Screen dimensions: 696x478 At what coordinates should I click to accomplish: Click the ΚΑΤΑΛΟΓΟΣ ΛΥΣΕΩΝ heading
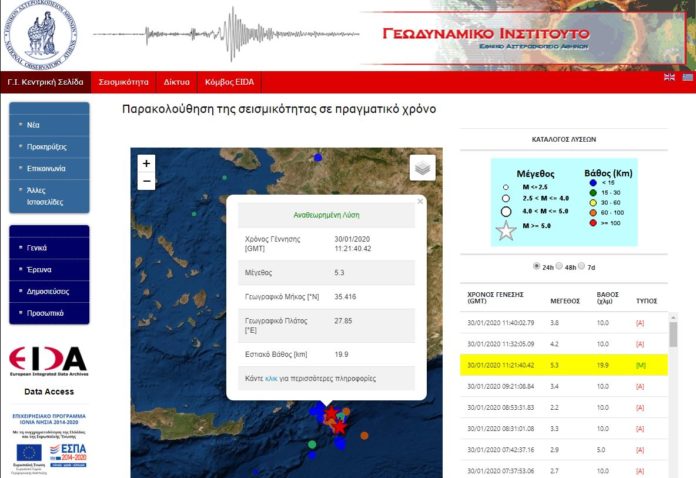[564, 139]
